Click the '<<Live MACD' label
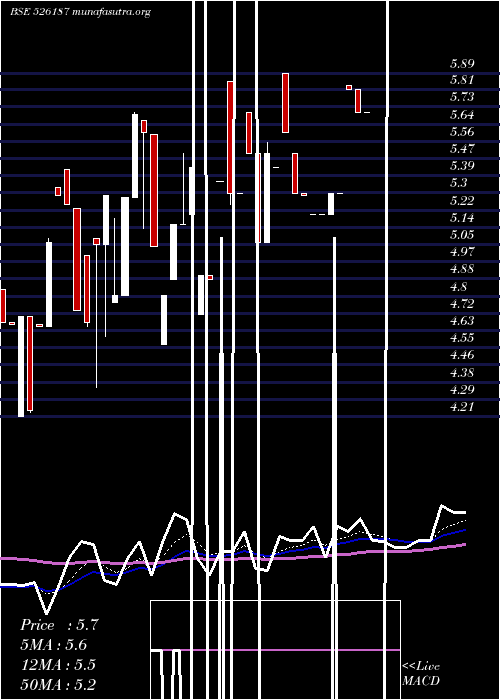The width and height of the screenshot is (500, 700). coord(421,674)
